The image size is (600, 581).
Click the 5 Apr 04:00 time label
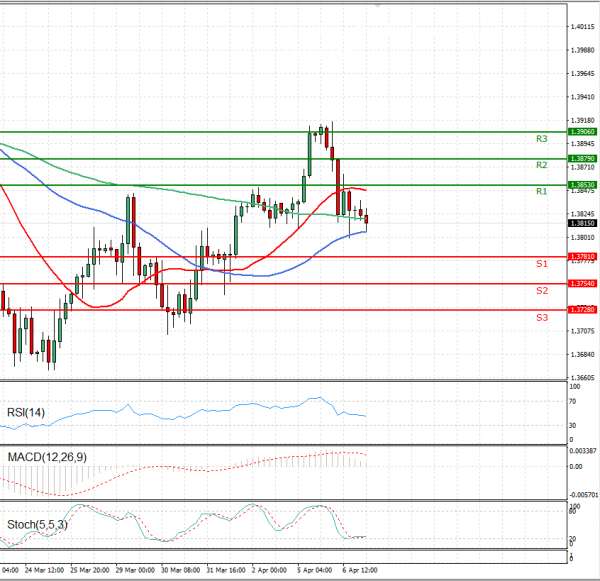click(315, 570)
